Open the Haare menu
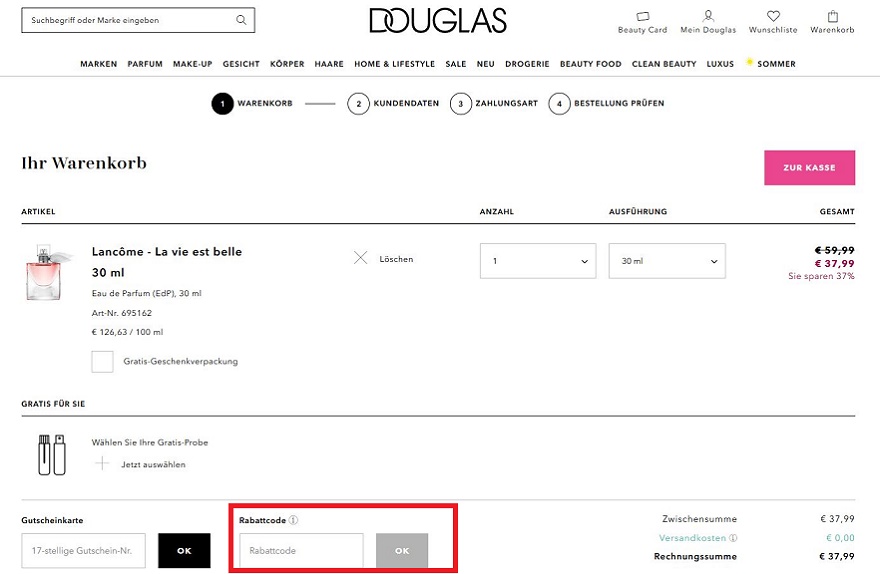 329,64
